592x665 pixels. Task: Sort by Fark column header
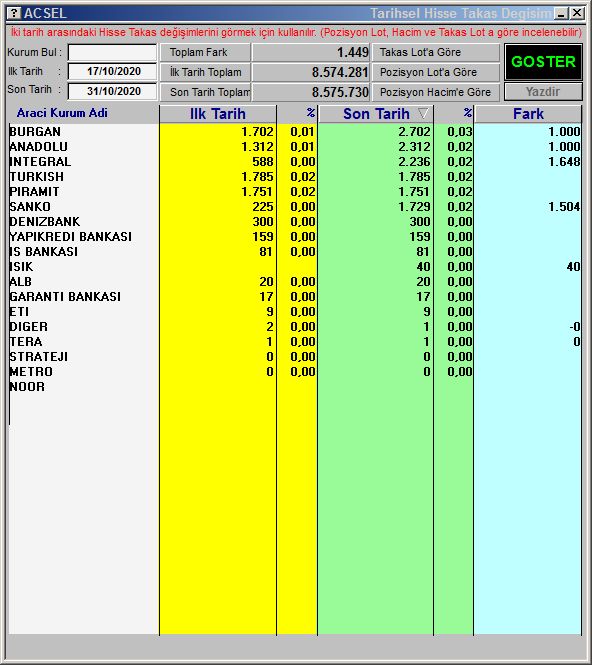(528, 114)
